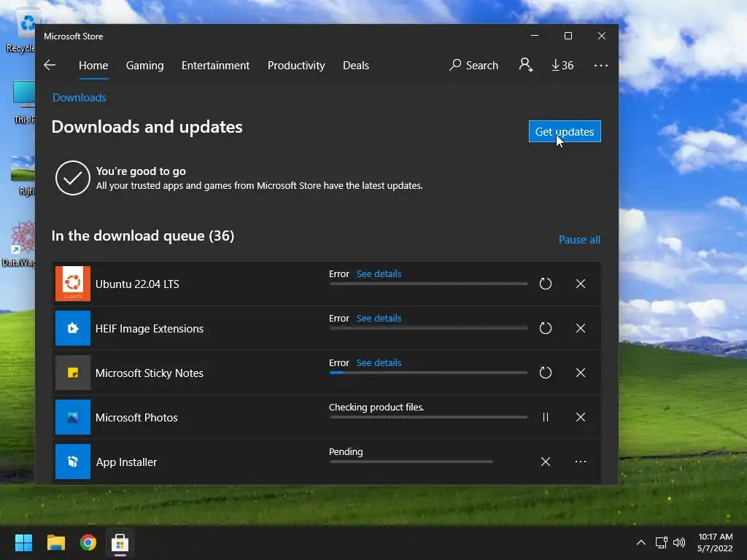
Task: Retry the Microsoft Sticky Notes download
Action: coord(546,373)
